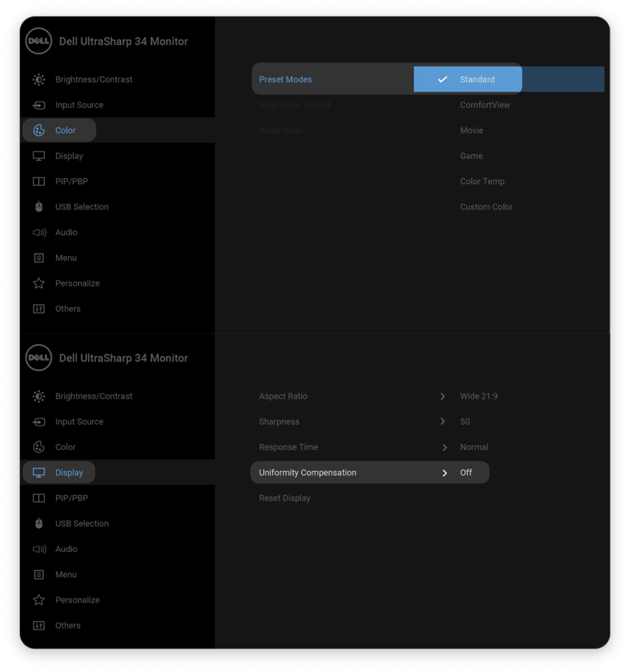Choose Game preset mode
630x672 pixels.
coord(471,156)
